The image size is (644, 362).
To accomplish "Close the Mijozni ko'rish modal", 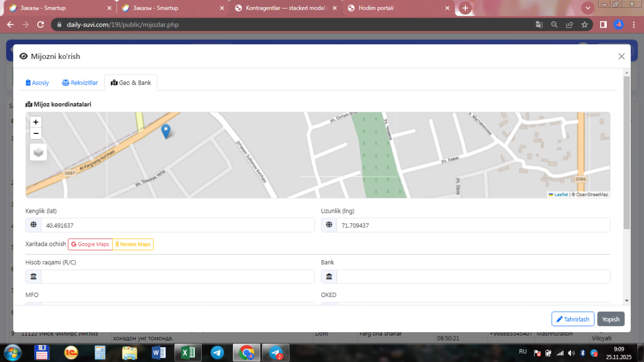I will click(x=621, y=56).
